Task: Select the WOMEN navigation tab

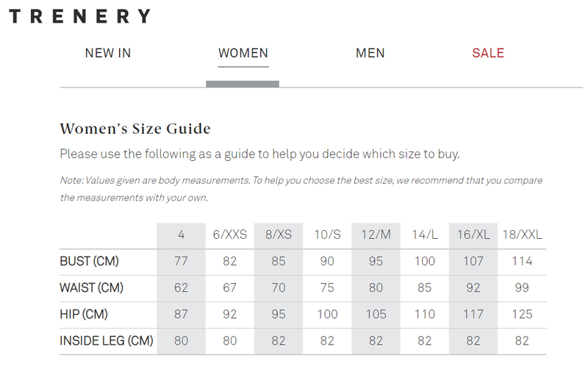Action: click(x=243, y=53)
